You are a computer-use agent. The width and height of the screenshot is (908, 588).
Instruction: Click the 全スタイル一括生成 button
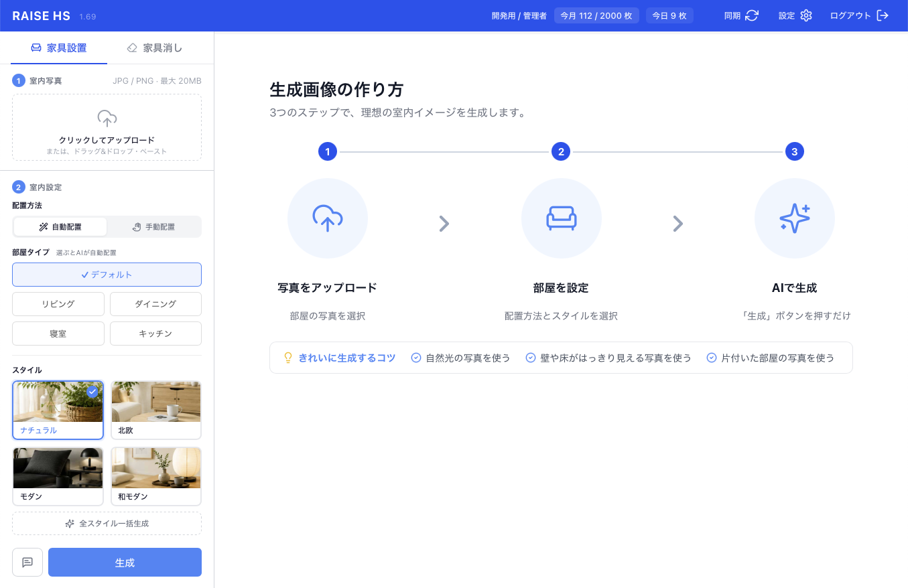coord(107,524)
